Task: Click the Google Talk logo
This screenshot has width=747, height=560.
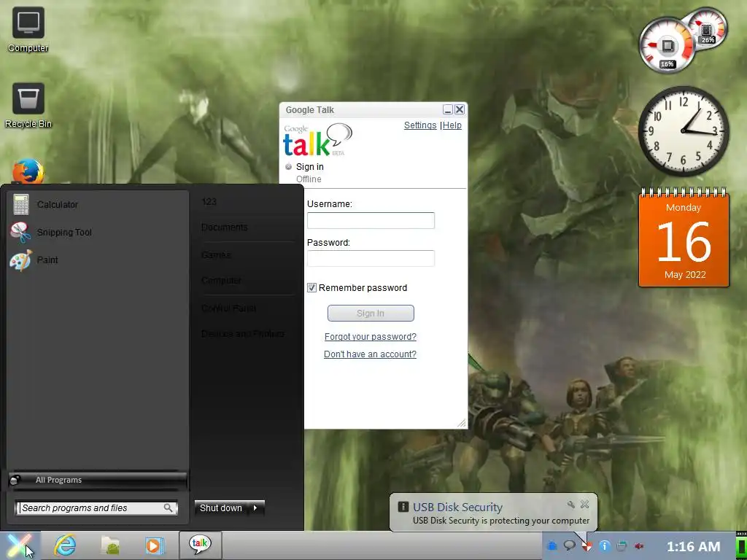Action: pyautogui.click(x=317, y=140)
